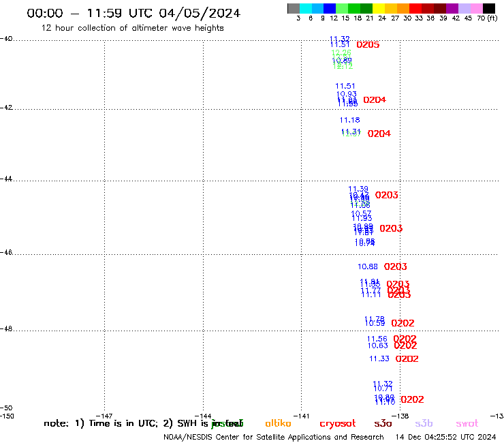
Task: Click the light green swatch above 15
Action: tap(342, 8)
